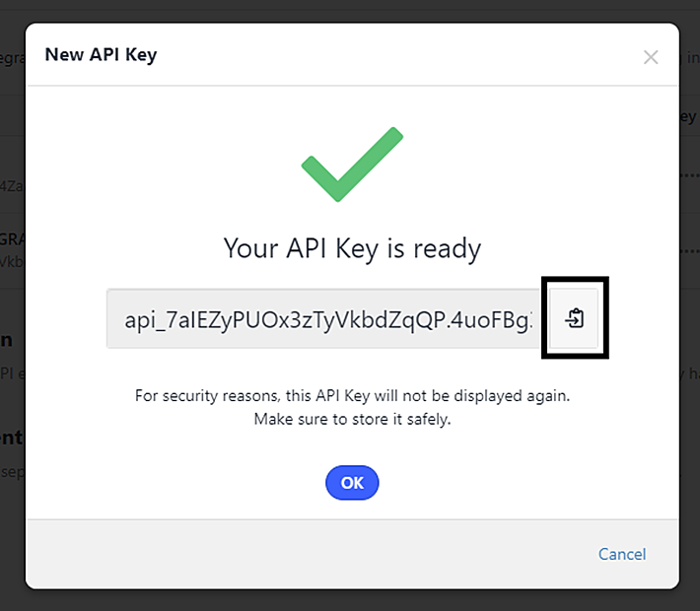This screenshot has width=700, height=611.
Task: Click the 'New API Key' dialog title
Action: pyautogui.click(x=101, y=55)
